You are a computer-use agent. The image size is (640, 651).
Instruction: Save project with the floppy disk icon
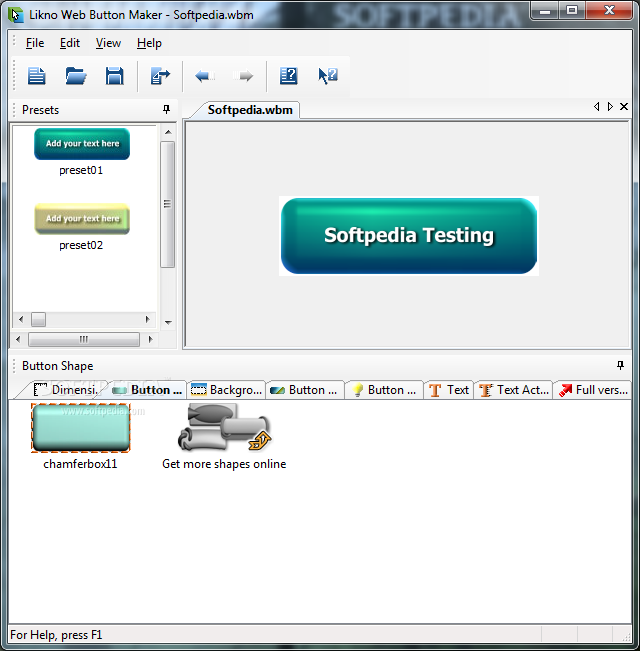pos(115,76)
